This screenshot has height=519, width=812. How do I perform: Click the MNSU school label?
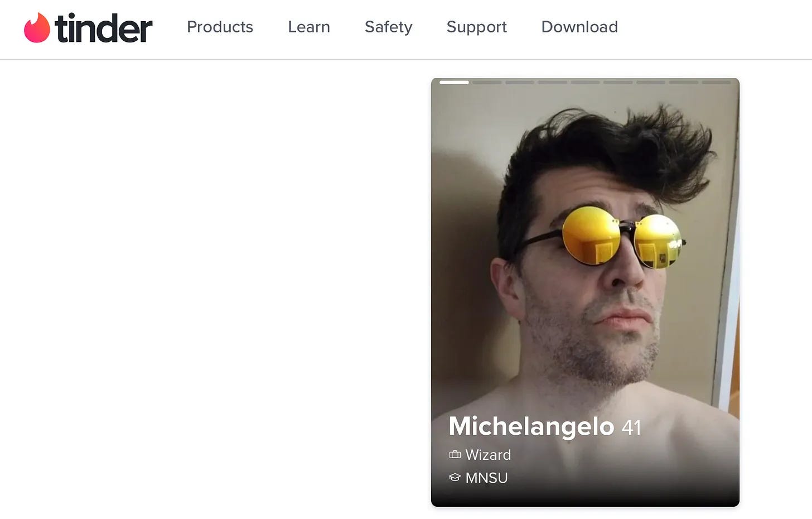click(x=486, y=478)
